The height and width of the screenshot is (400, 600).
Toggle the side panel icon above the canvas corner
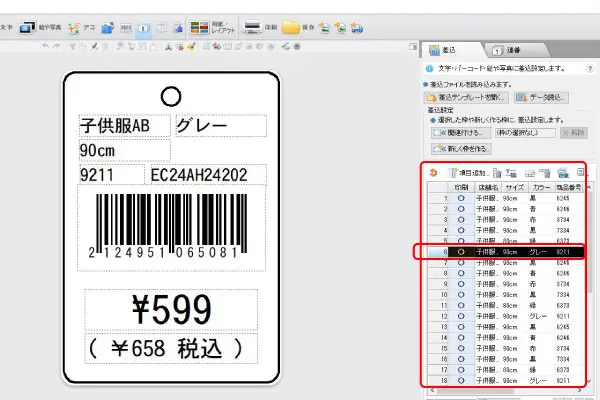click(x=412, y=47)
